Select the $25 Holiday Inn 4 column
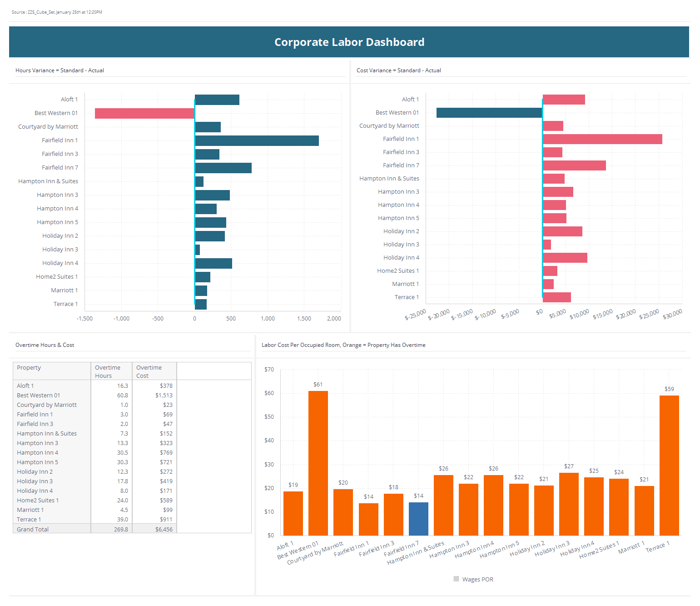700x606 pixels. tap(594, 506)
